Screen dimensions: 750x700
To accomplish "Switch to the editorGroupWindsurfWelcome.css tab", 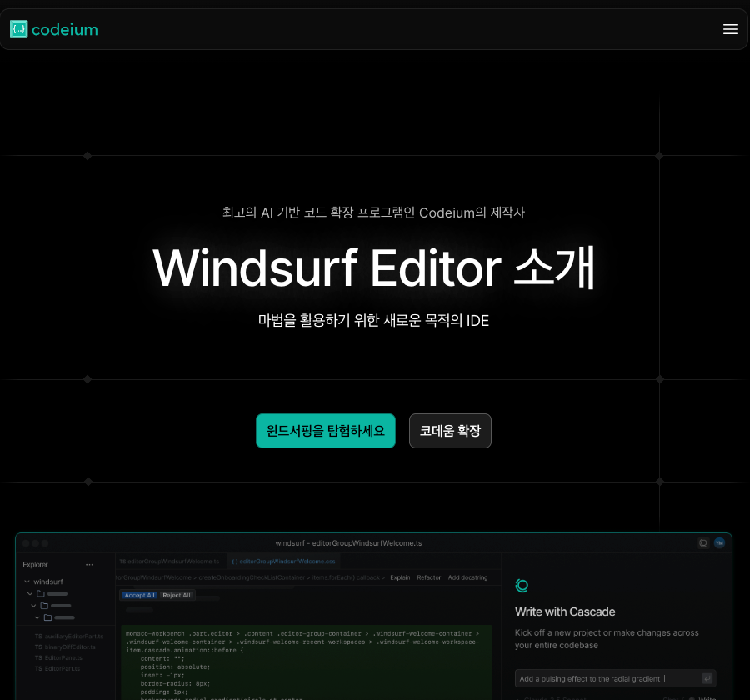I will pos(283,561).
